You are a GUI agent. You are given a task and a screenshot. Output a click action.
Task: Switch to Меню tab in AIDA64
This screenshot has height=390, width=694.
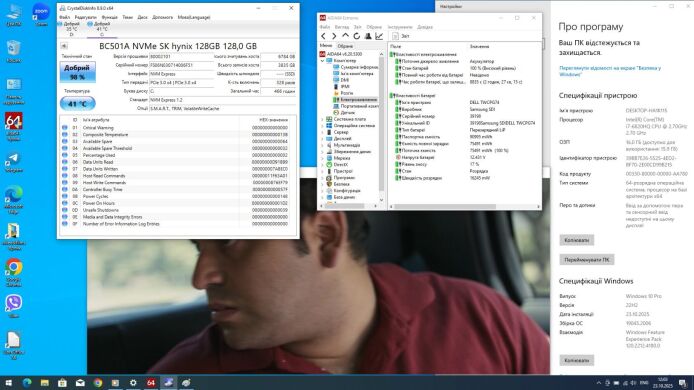point(326,46)
